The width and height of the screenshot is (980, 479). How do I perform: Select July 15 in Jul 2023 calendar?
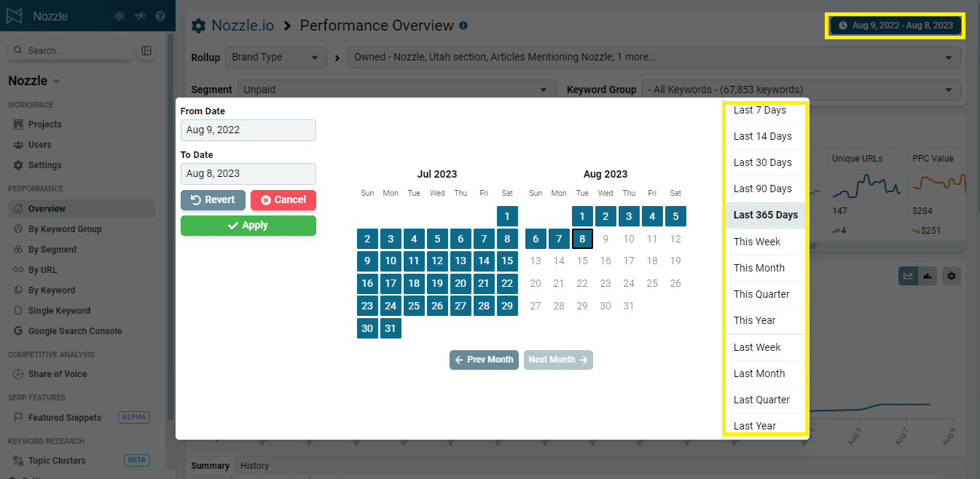pyautogui.click(x=507, y=261)
